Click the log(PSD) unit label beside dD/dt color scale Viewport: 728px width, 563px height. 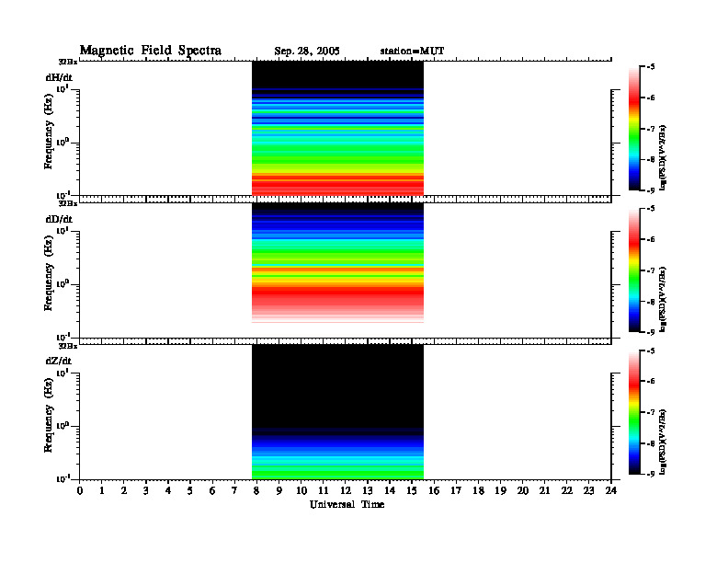point(663,299)
